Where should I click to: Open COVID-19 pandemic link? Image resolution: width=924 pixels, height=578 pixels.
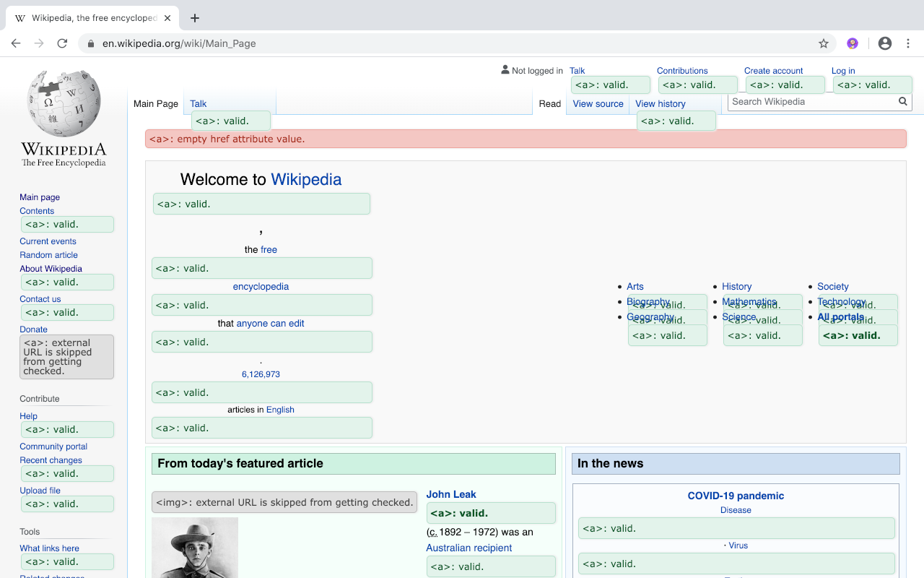tap(736, 496)
